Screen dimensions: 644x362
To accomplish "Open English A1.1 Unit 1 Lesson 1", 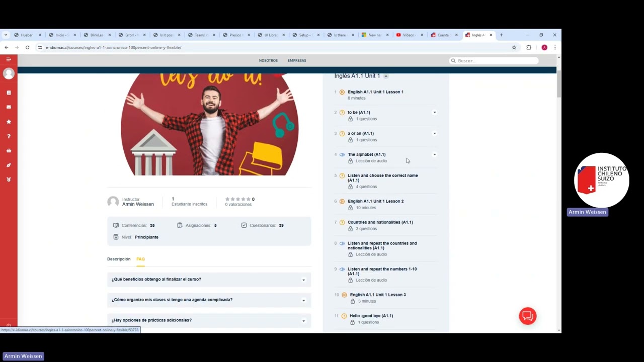I will [x=375, y=92].
